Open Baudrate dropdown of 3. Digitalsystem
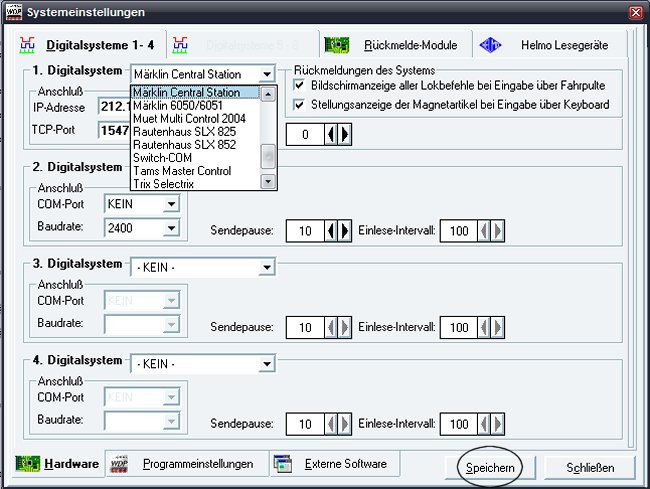650x489 pixels. (x=171, y=324)
